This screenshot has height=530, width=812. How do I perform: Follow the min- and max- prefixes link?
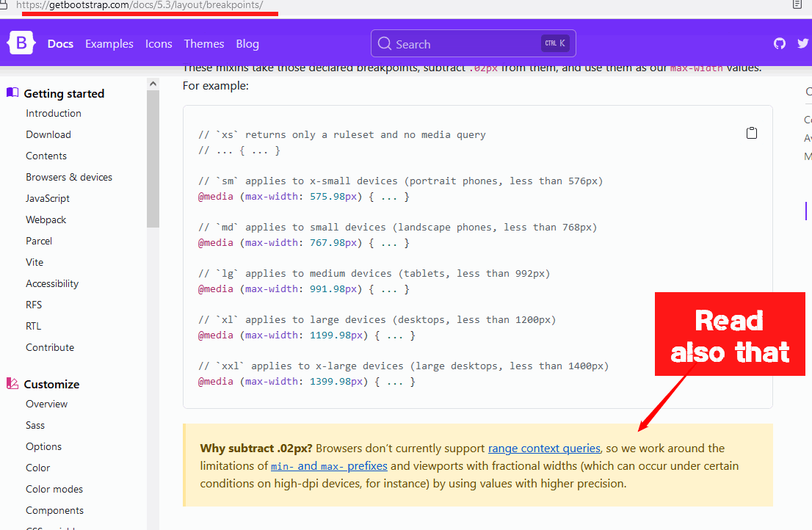pos(329,466)
